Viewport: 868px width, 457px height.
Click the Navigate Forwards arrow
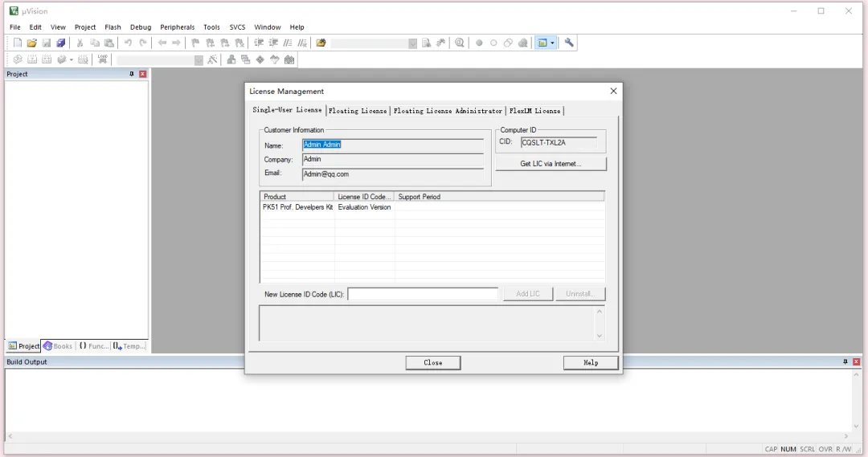pos(176,43)
